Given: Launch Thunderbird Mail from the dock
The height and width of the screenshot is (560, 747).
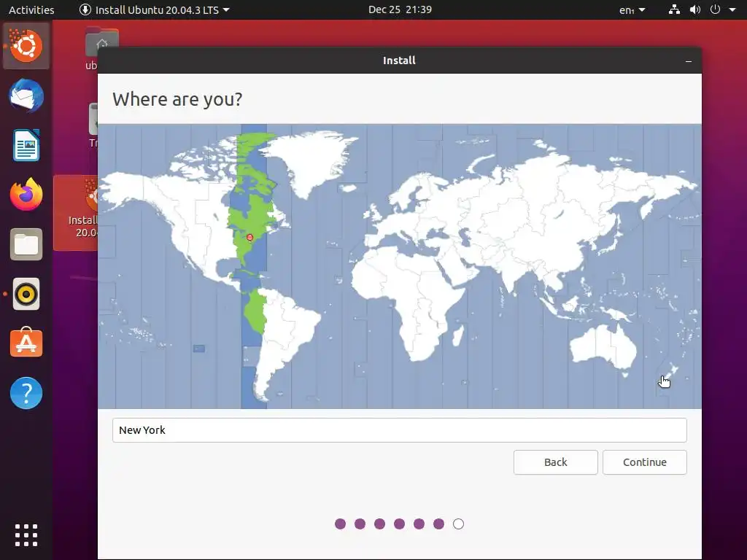Looking at the screenshot, I should coord(26,96).
